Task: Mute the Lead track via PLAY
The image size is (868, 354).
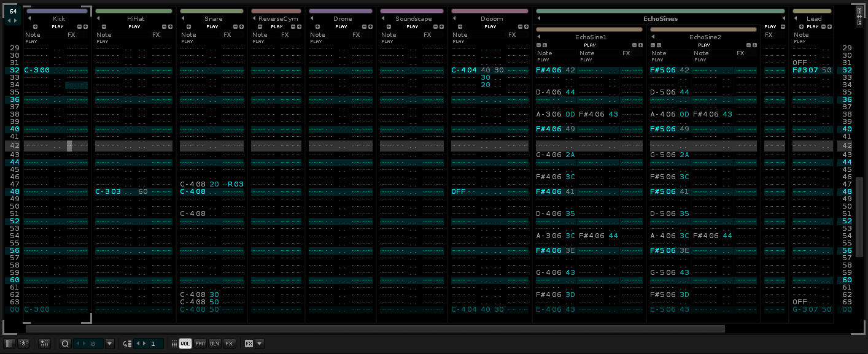Action: tap(813, 27)
